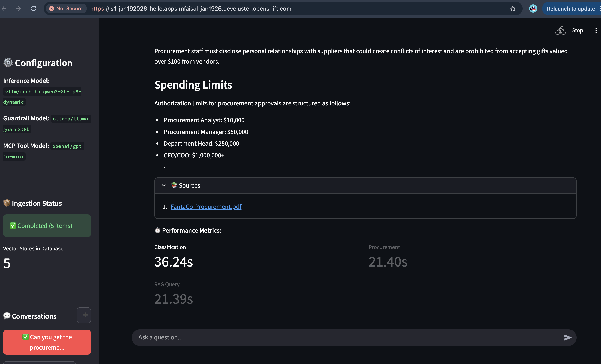Open FantaCo-Procurement.pdf source link
Viewport: 601px width, 364px height.
pos(206,207)
